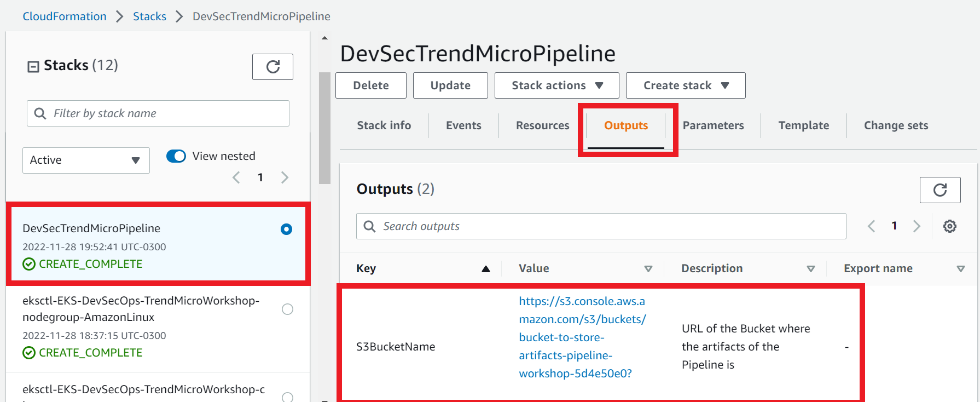Switch to the Change sets tab

pyautogui.click(x=896, y=125)
